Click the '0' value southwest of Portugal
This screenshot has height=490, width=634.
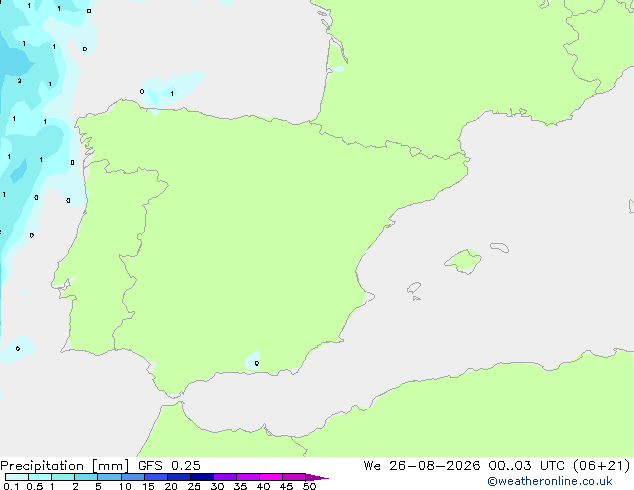tap(18, 348)
